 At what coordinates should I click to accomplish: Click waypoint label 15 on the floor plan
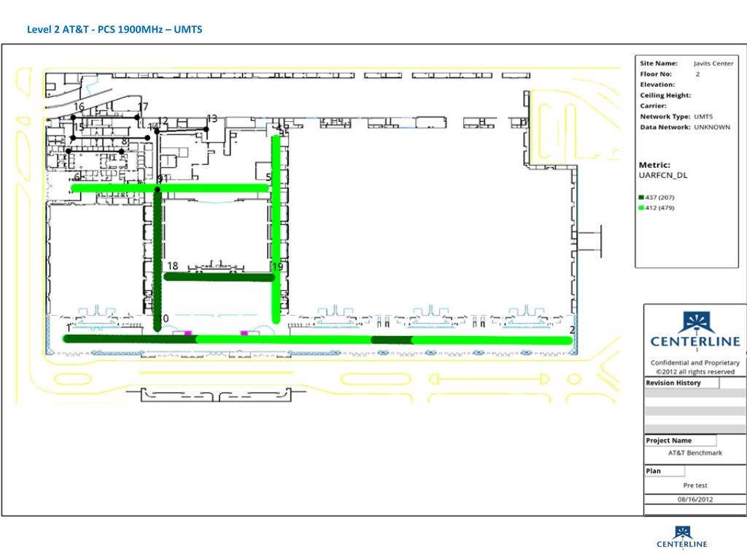[79, 127]
